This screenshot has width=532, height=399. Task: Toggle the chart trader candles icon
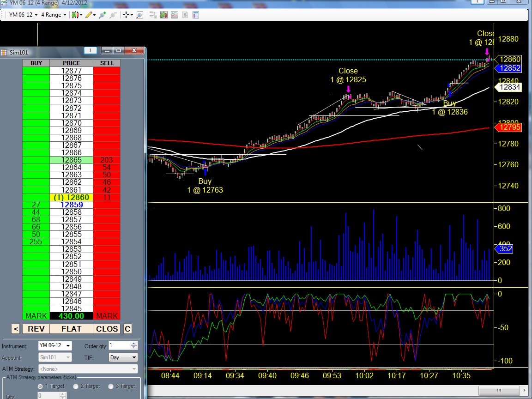164,15
